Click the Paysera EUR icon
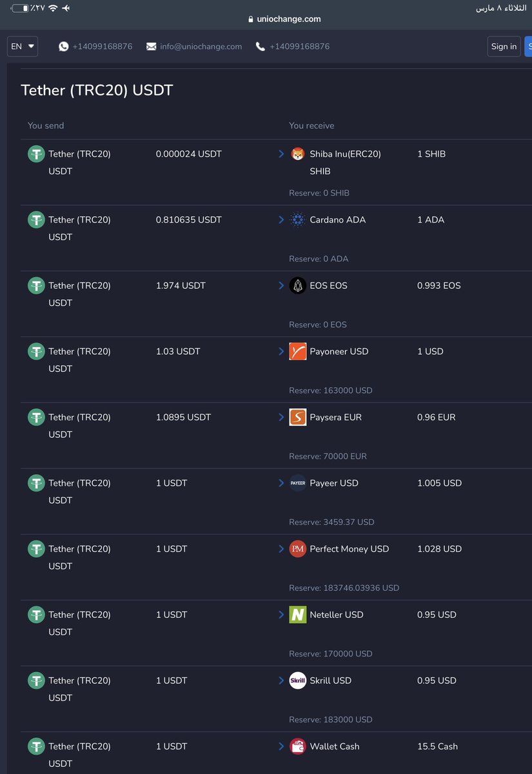Viewport: 532px width, 774px height. (x=297, y=417)
